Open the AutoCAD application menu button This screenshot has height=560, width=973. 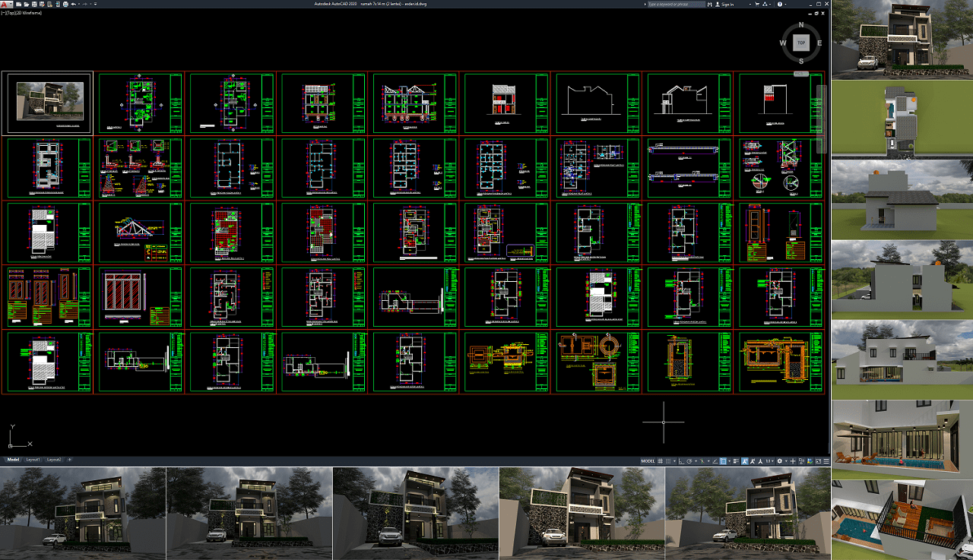(6, 4)
